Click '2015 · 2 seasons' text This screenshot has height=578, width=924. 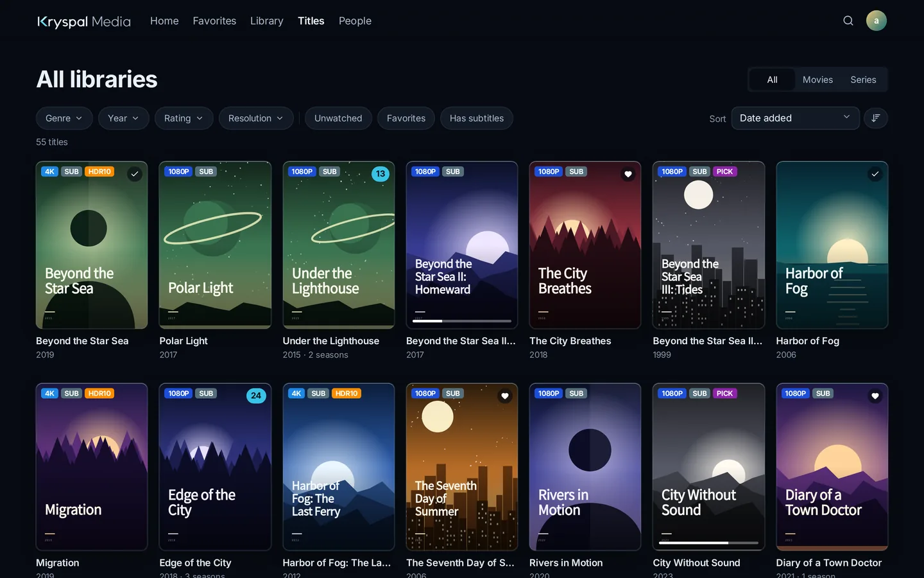tap(316, 355)
